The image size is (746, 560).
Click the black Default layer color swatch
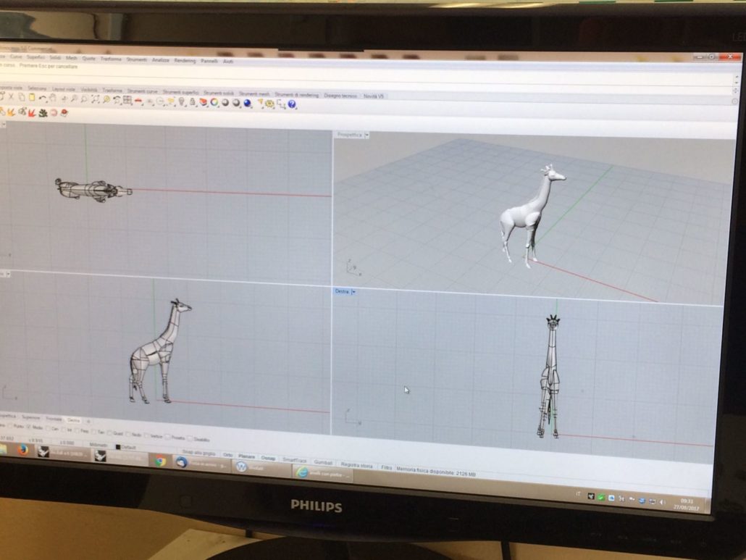click(118, 446)
